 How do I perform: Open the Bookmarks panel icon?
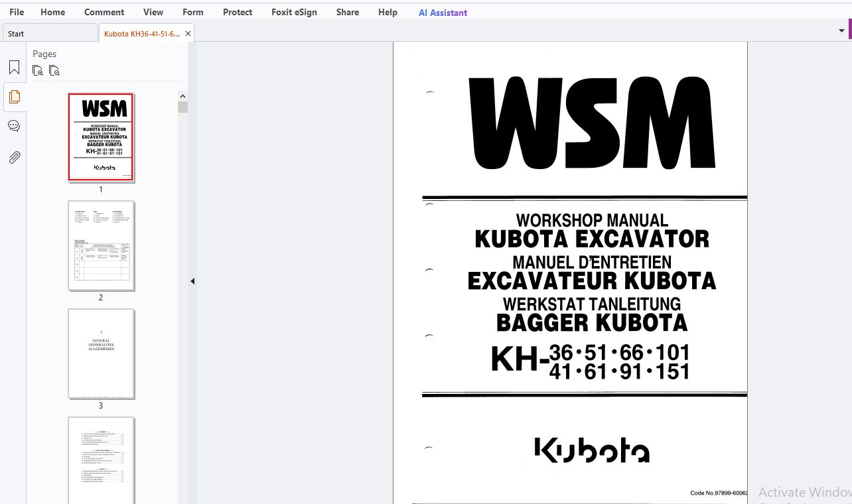(14, 68)
